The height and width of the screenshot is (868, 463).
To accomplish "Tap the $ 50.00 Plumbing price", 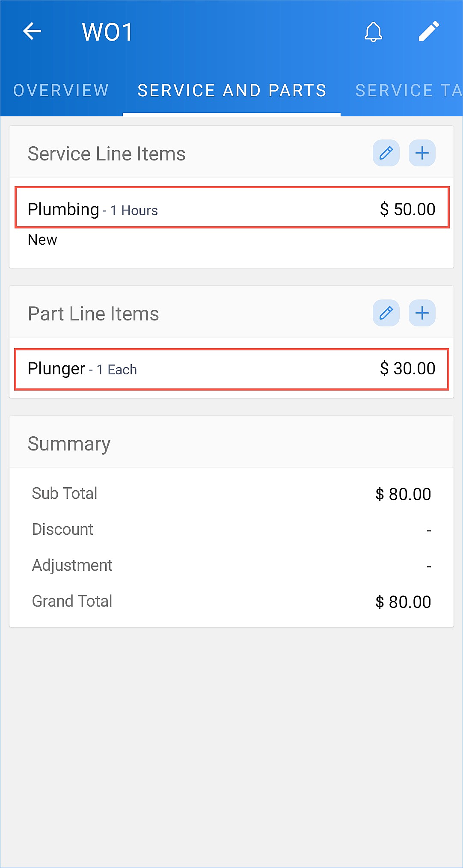I will [x=407, y=209].
